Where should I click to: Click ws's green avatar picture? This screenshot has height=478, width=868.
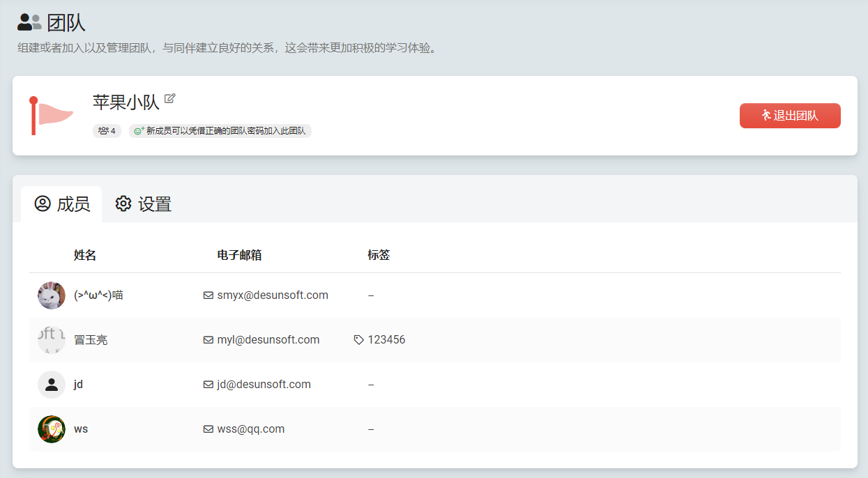(x=51, y=429)
